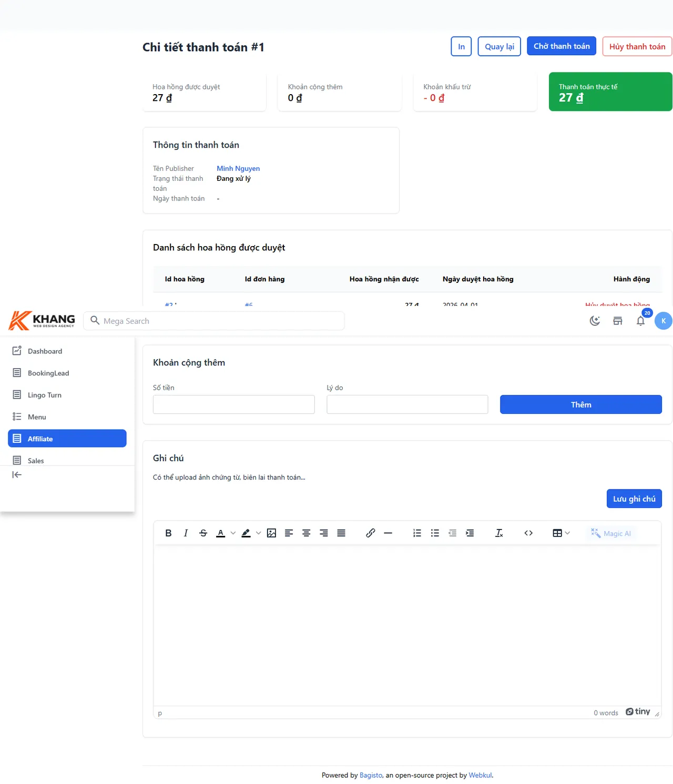Apply background highlight color
Image resolution: width=673 pixels, height=784 pixels.
[x=246, y=533]
